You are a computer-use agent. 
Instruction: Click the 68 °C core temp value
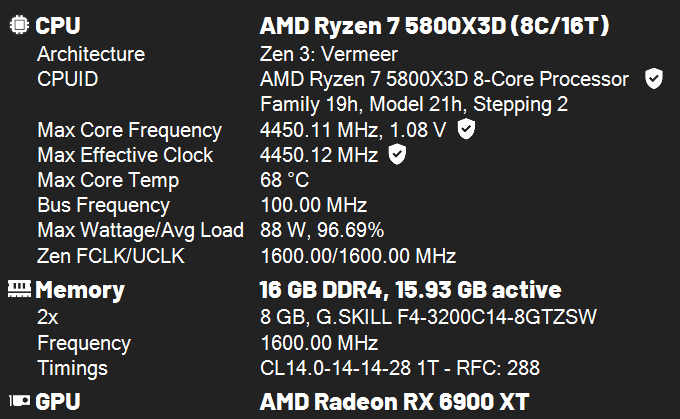coord(284,180)
